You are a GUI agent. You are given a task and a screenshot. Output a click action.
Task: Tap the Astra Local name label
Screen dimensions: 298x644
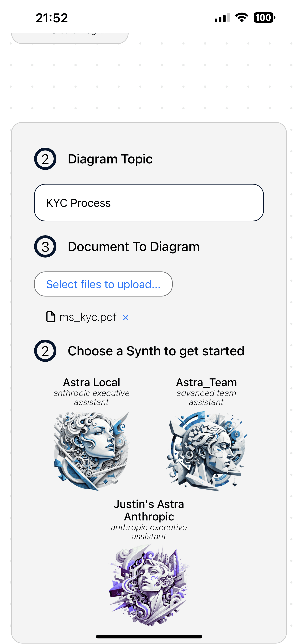[x=92, y=382]
